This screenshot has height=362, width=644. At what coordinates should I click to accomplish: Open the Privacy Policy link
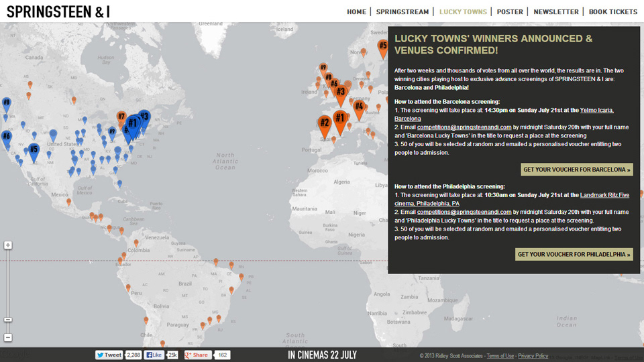pyautogui.click(x=533, y=356)
